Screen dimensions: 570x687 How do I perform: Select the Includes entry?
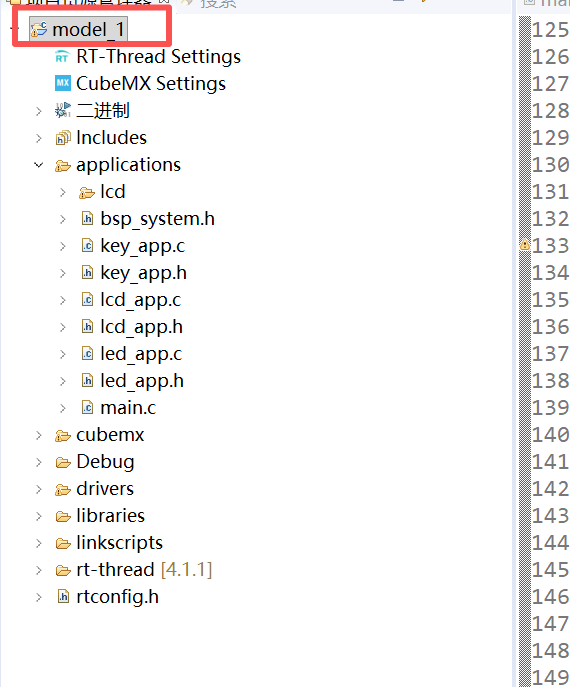111,138
